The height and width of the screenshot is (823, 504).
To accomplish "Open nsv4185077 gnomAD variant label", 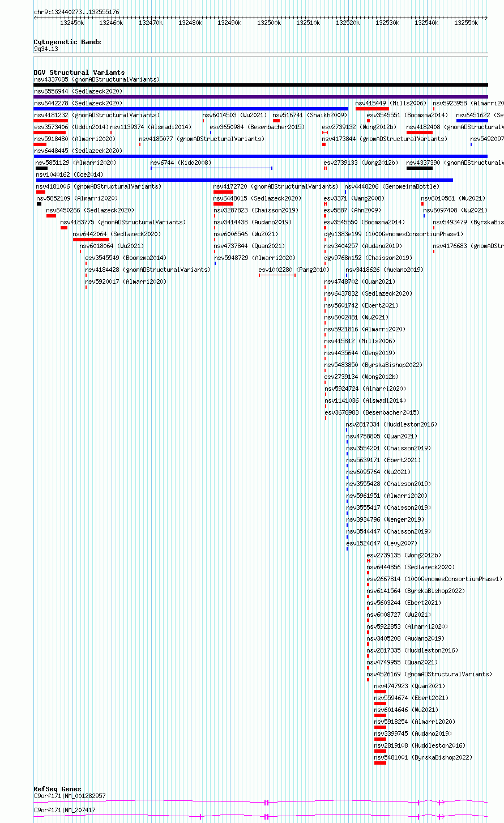I will (202, 139).
